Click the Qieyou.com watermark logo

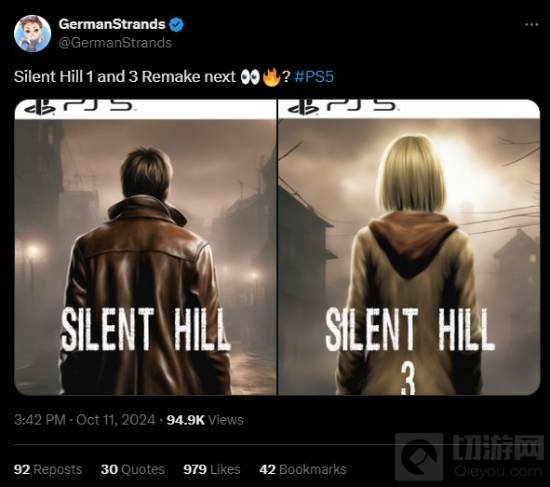coord(470,456)
